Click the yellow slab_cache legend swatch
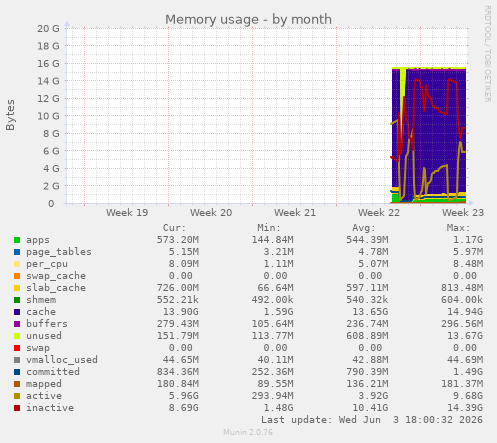This screenshot has width=497, height=443. coord(17,288)
